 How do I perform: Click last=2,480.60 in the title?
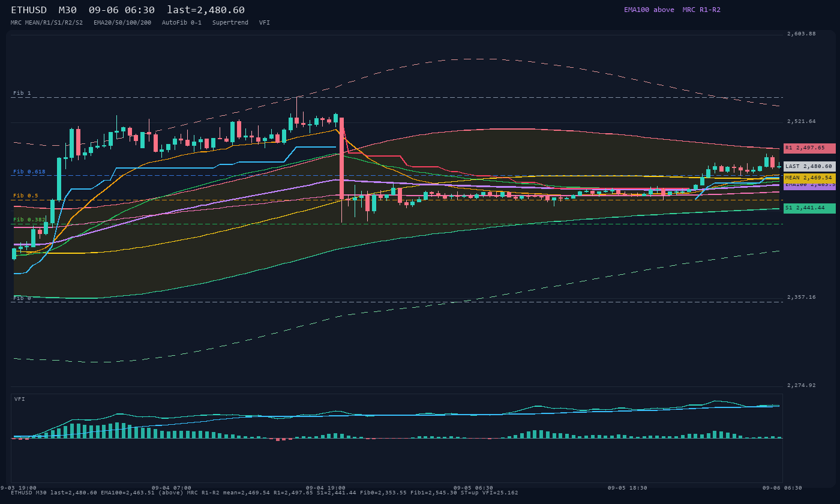206,10
